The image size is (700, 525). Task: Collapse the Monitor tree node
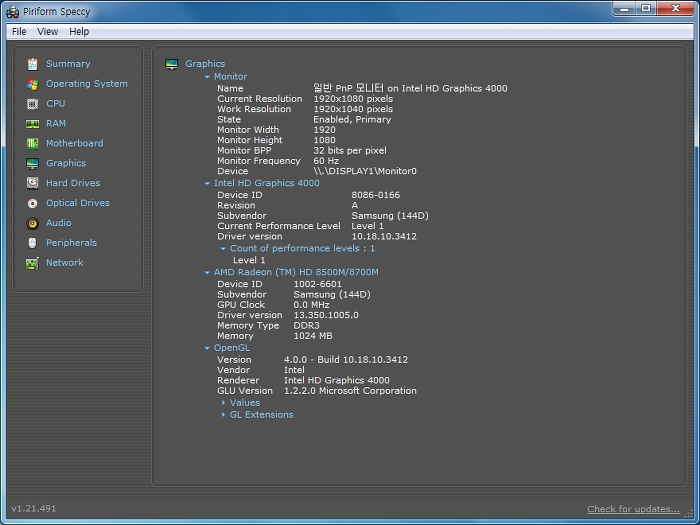point(207,77)
